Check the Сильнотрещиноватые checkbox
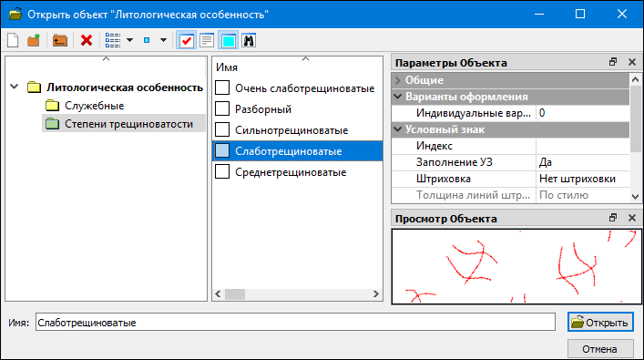644x360 pixels. (x=222, y=129)
